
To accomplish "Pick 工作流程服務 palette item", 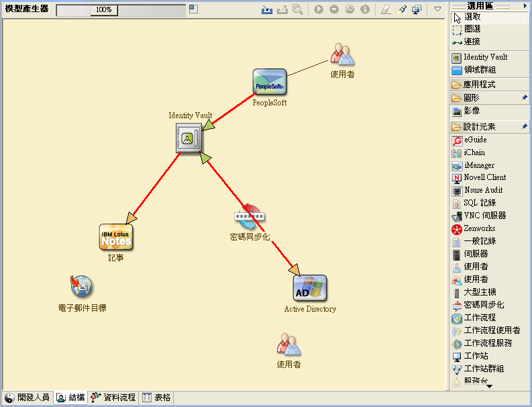I will pos(490,343).
